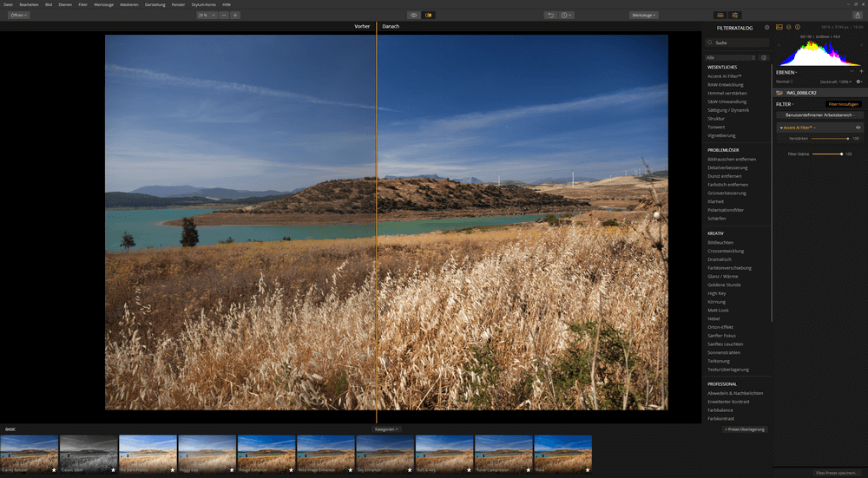Expand the Filter section header

click(x=785, y=104)
